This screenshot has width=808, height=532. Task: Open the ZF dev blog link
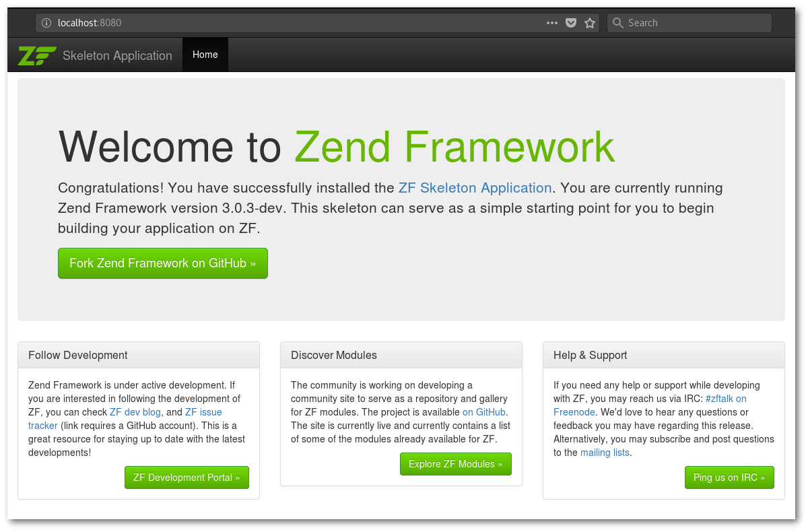135,412
